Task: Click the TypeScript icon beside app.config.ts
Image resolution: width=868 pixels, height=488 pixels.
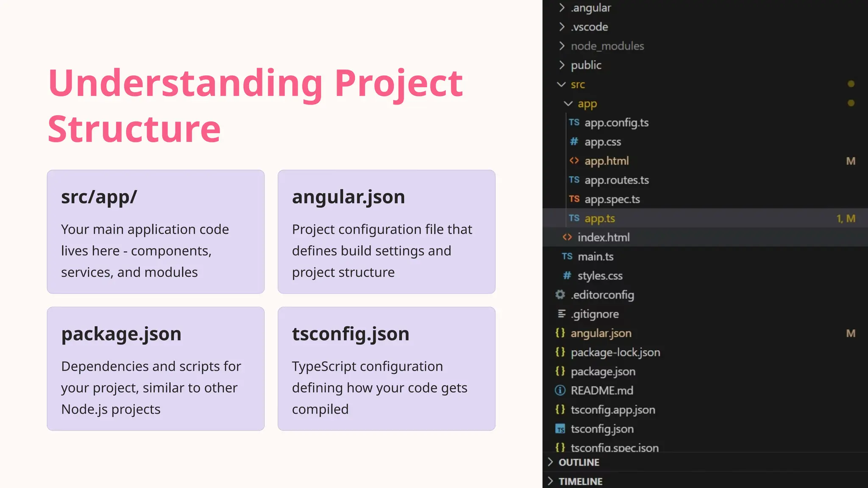Action: [574, 122]
